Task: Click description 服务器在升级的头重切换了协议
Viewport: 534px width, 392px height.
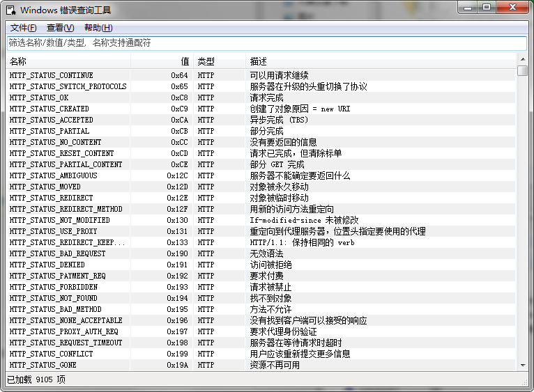Action: pyautogui.click(x=309, y=86)
